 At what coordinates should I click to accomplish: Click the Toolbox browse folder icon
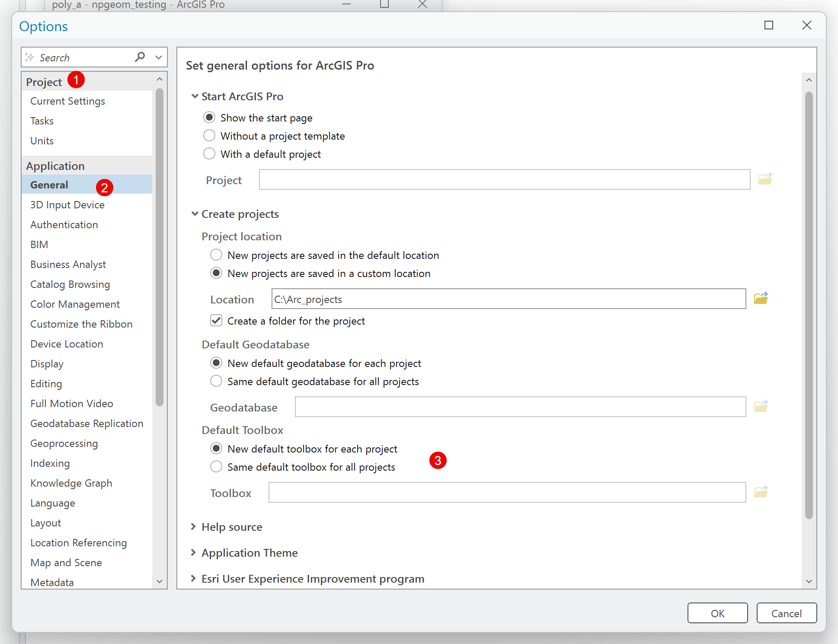coord(761,491)
